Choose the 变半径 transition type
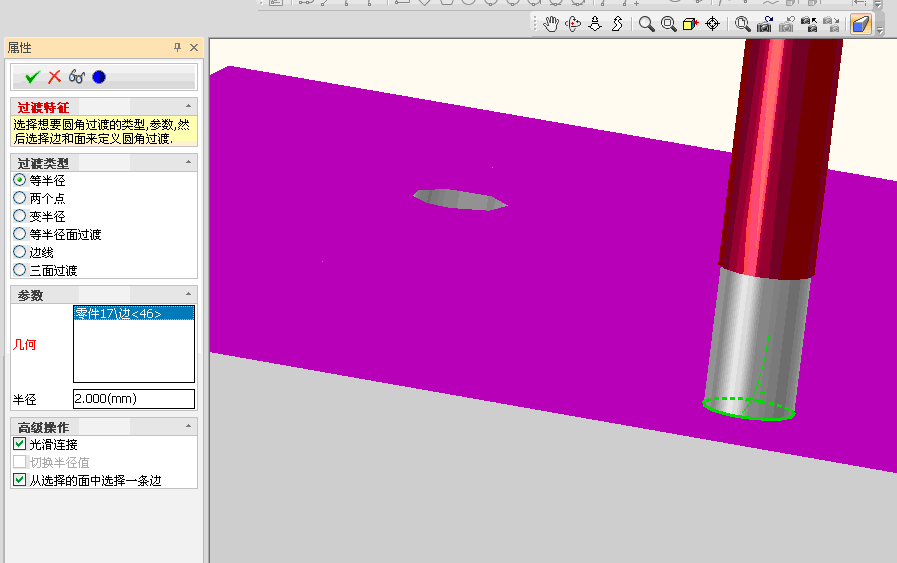The image size is (897, 563). 20,216
